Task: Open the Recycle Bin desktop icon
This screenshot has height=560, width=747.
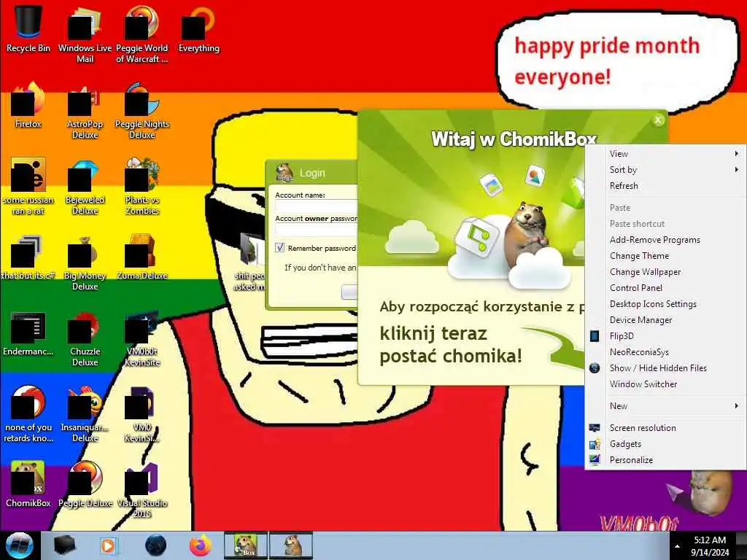Action: (x=28, y=28)
